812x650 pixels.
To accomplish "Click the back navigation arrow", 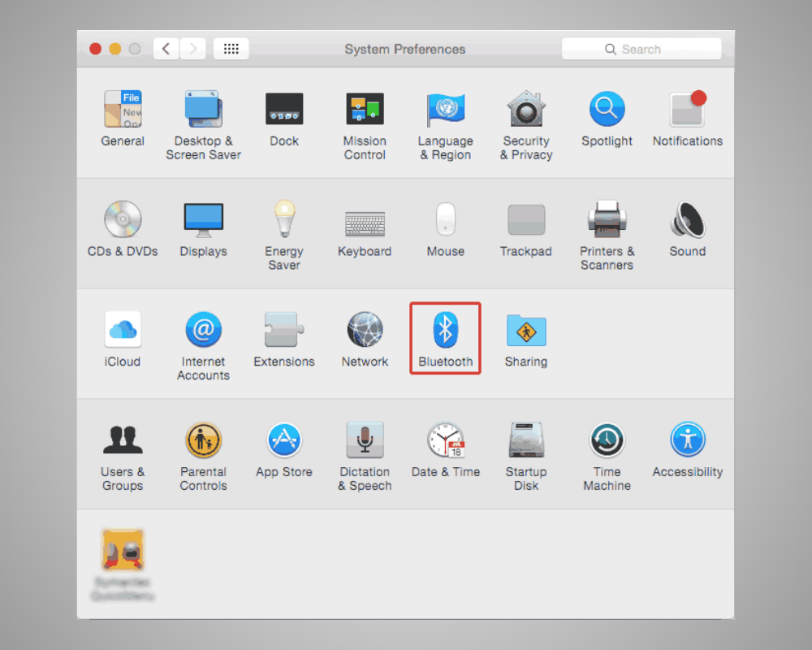I will (166, 49).
